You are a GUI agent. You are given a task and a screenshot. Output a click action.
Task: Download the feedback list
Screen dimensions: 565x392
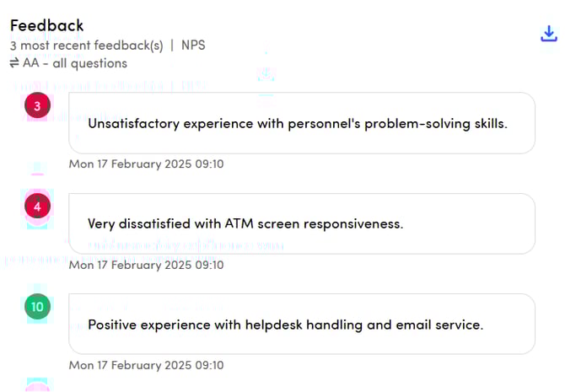pos(548,34)
